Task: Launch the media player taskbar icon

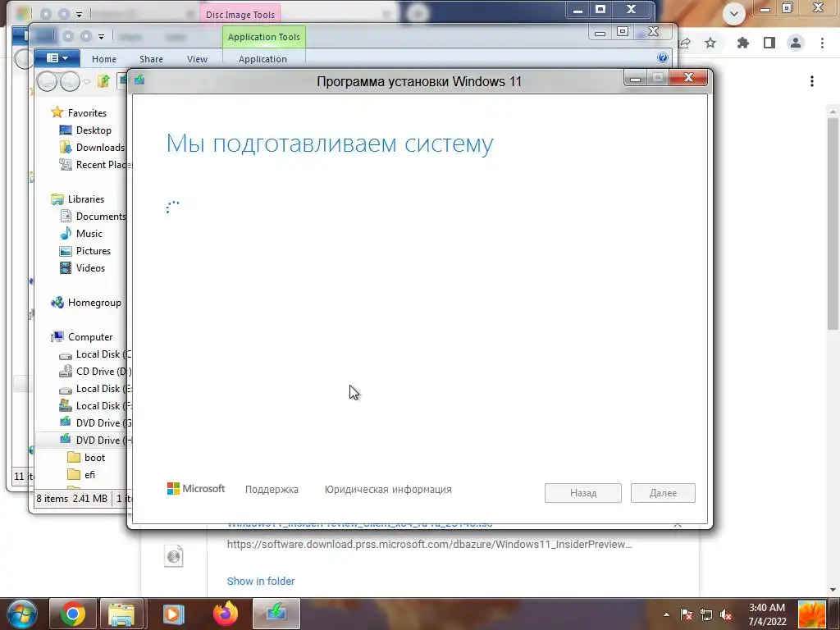Action: coord(173,614)
